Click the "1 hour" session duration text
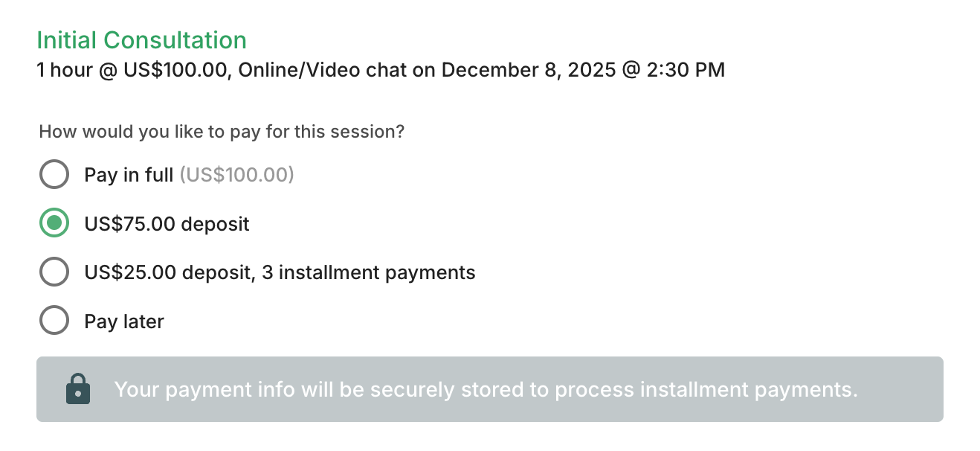980x451 pixels. click(x=65, y=71)
